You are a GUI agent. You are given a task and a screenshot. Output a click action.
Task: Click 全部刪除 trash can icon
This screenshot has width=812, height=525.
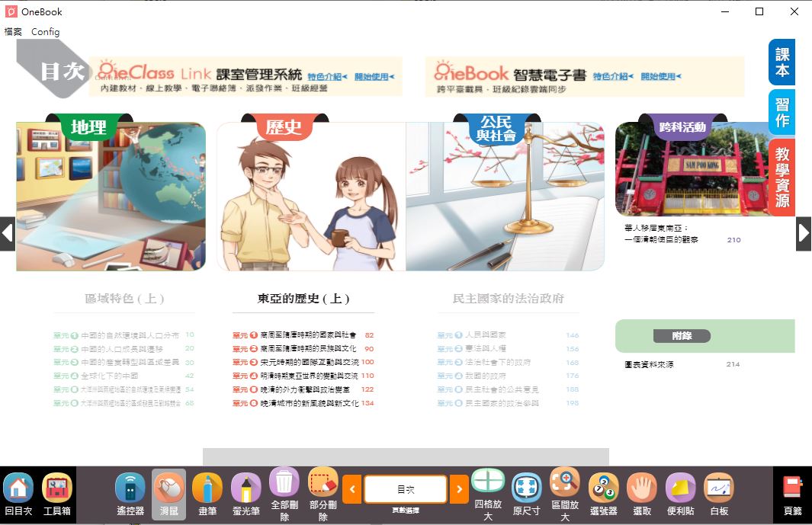coord(284,482)
